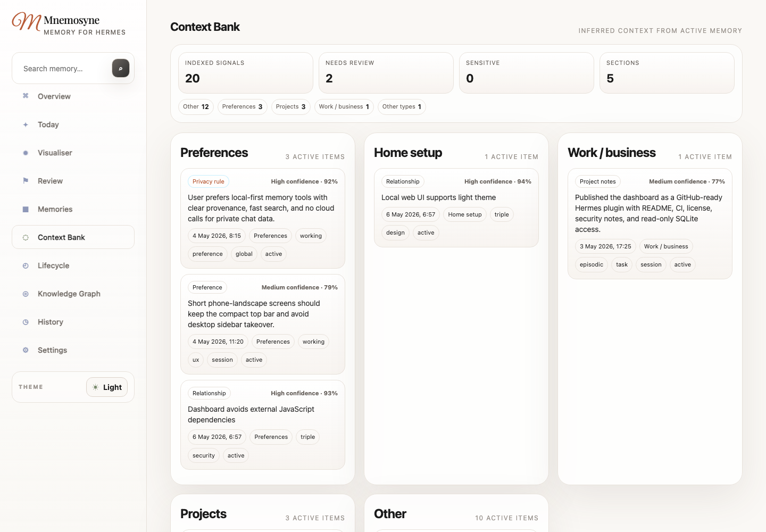
Task: Click the Context Bank circle icon
Action: [x=26, y=237]
